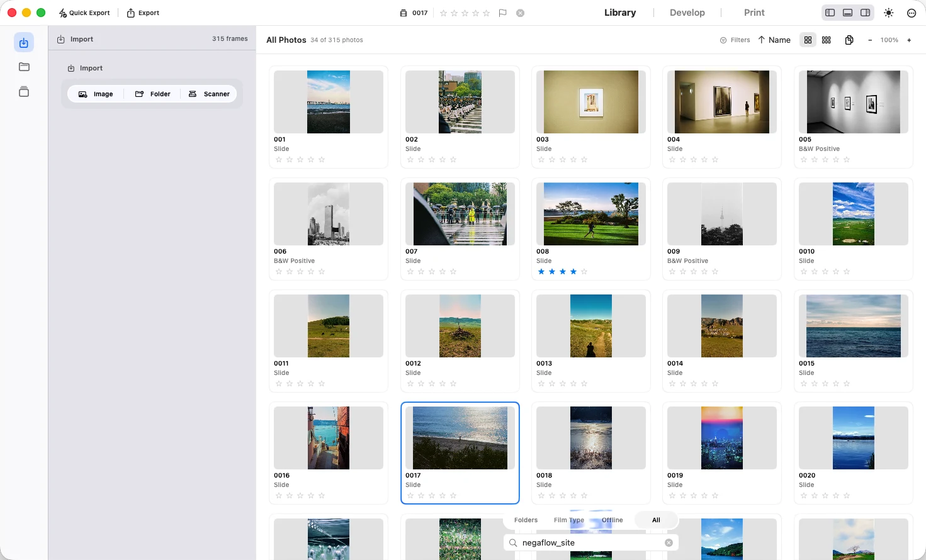The height and width of the screenshot is (560, 926).
Task: Decrease thumbnail zoom with minus
Action: tap(870, 40)
